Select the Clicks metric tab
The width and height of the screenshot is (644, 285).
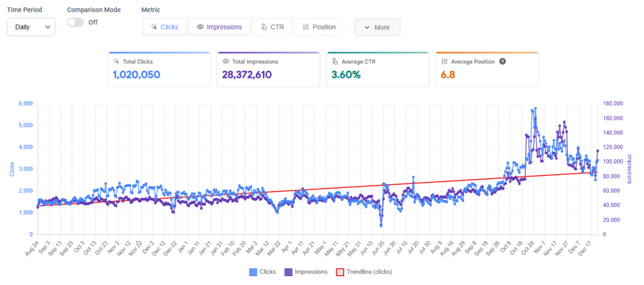click(x=164, y=27)
